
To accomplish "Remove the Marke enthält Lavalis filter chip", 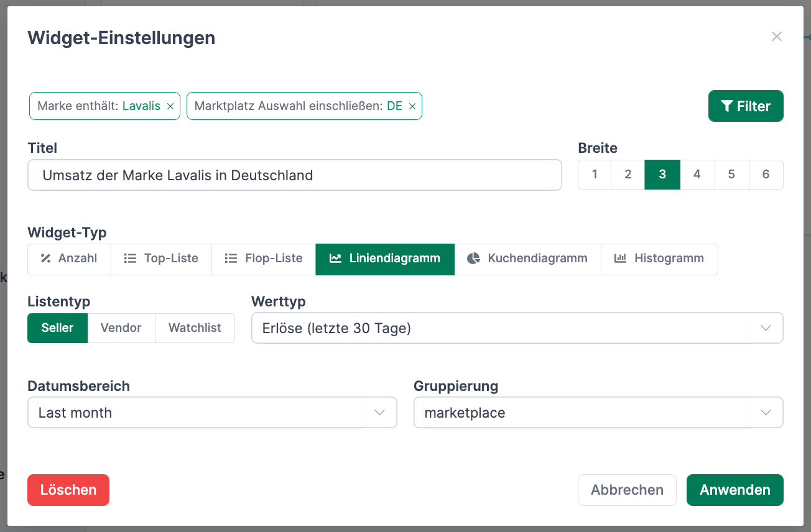I will (x=170, y=106).
